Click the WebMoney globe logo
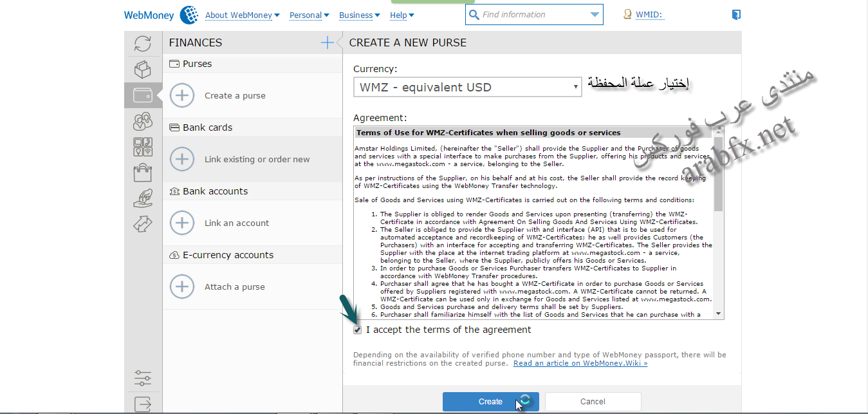The image size is (868, 414). tap(189, 15)
